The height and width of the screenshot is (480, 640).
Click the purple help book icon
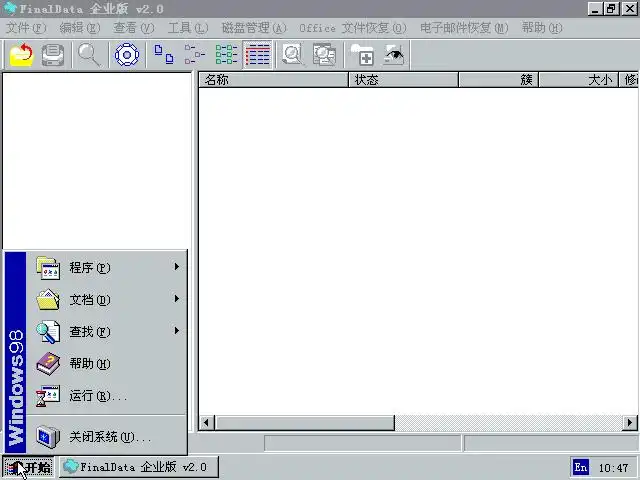[x=48, y=364]
